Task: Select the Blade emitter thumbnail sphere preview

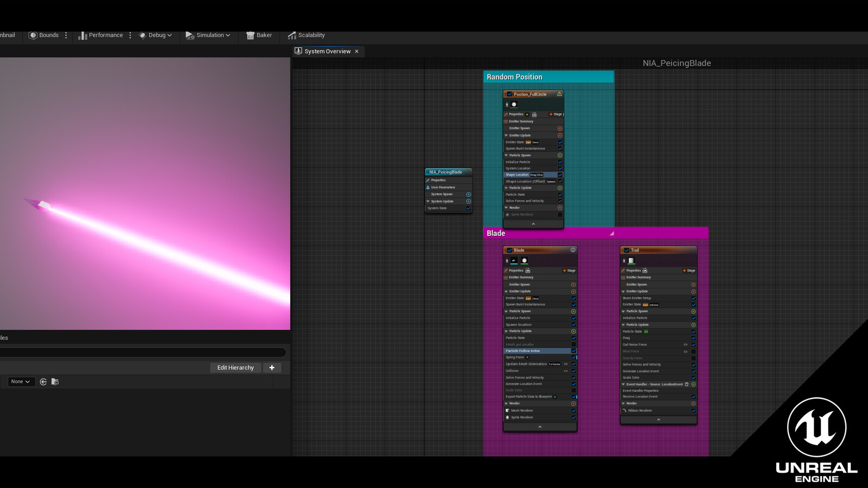Action: tap(525, 261)
